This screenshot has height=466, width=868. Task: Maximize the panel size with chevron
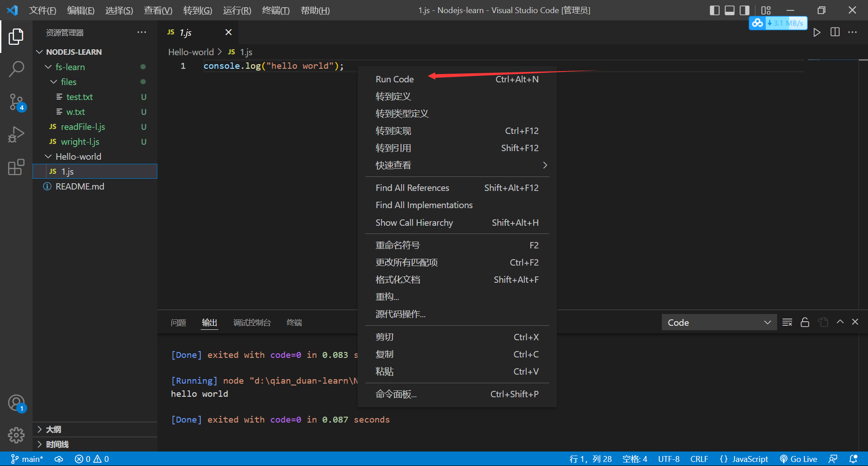pyautogui.click(x=840, y=322)
